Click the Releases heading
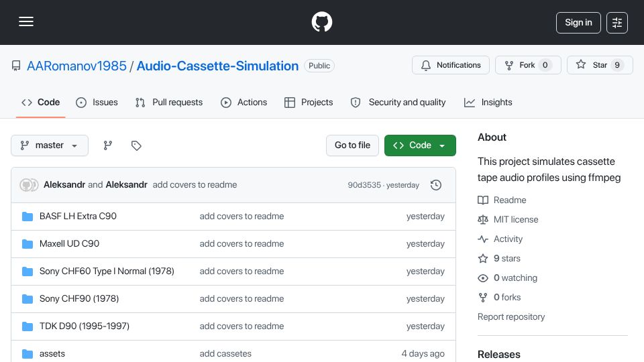644x362 pixels. pyautogui.click(x=498, y=354)
